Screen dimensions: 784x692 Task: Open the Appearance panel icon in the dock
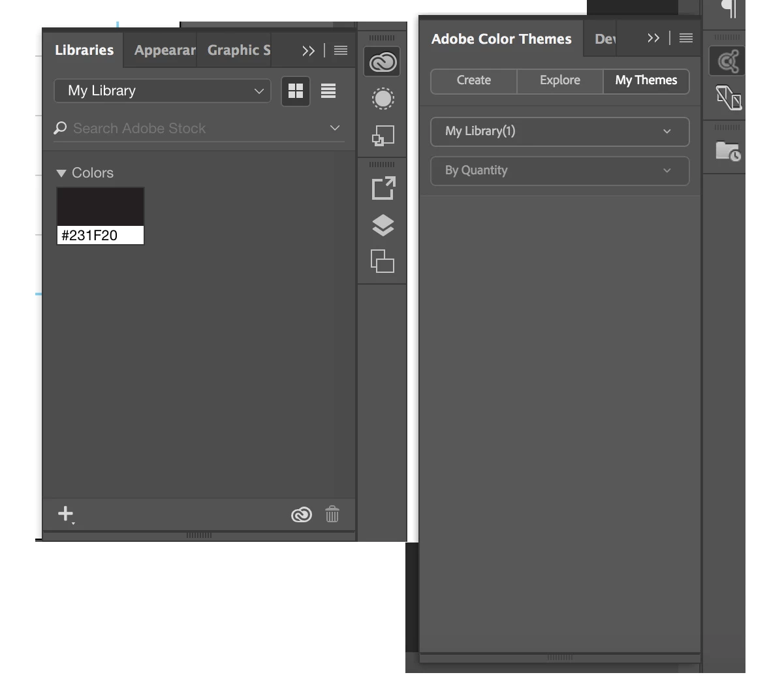click(383, 99)
